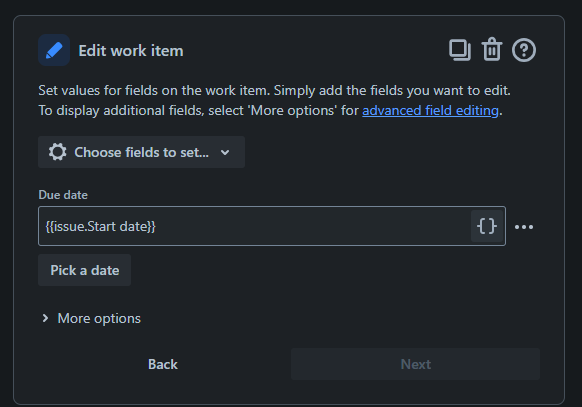The width and height of the screenshot is (582, 407).
Task: Follow the advanced field editing link
Action: 430,111
